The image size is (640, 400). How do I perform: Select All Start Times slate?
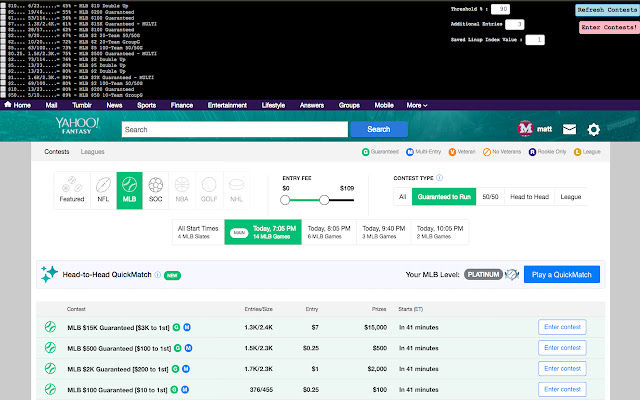coord(198,232)
